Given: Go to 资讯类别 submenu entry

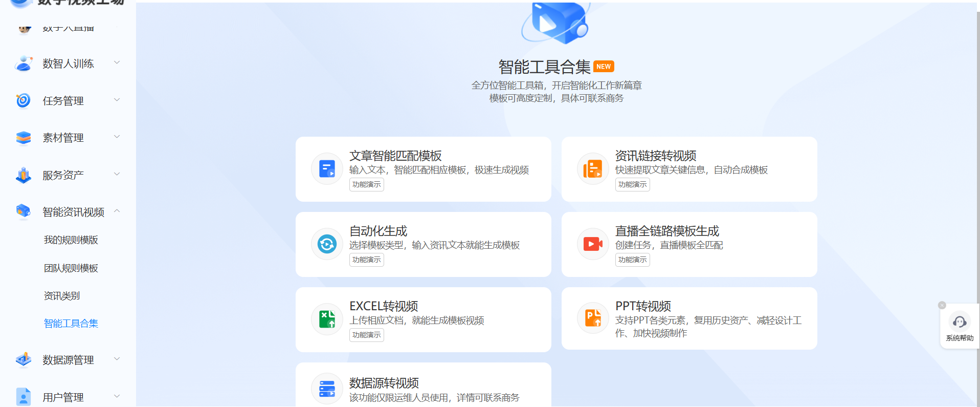Looking at the screenshot, I should point(62,296).
